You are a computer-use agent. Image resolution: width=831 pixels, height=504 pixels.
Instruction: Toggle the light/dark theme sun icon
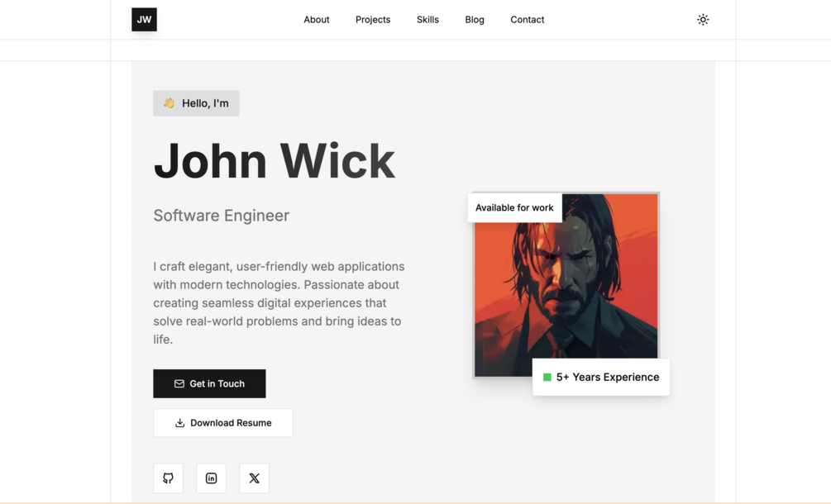pyautogui.click(x=703, y=20)
